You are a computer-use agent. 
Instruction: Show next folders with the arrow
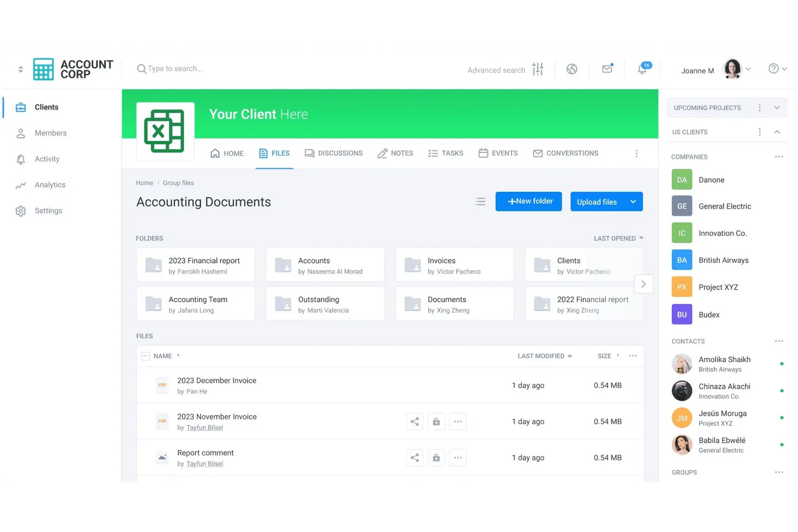click(x=644, y=284)
